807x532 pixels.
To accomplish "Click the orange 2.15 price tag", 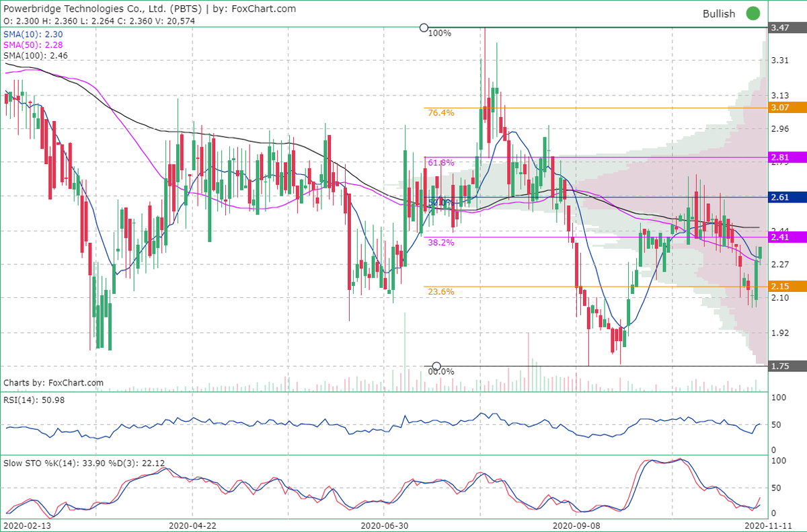I will click(x=787, y=287).
